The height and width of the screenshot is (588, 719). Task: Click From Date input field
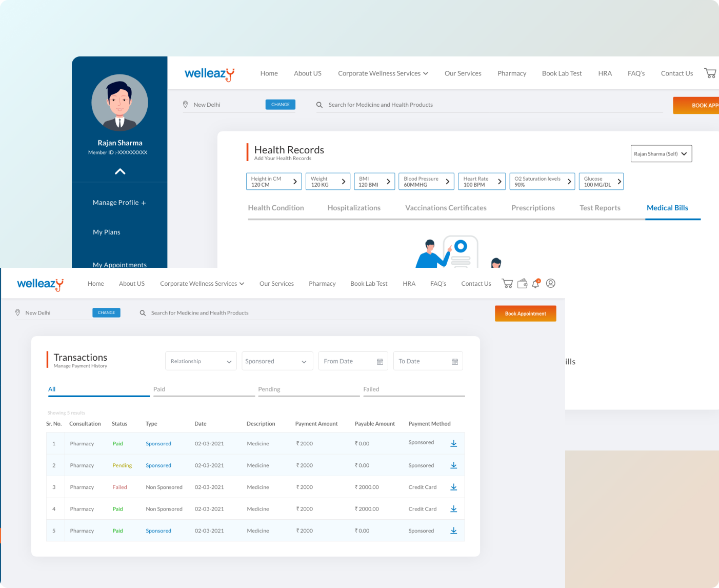(x=353, y=361)
